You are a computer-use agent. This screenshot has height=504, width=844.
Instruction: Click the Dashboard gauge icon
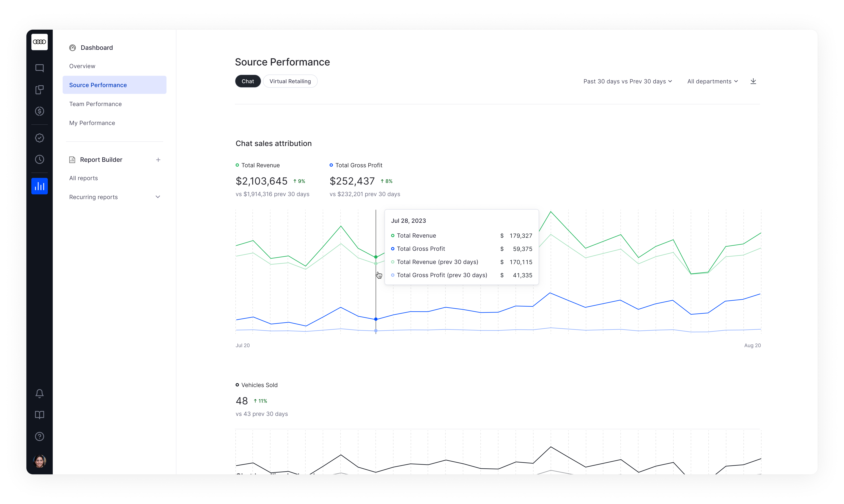pos(72,48)
